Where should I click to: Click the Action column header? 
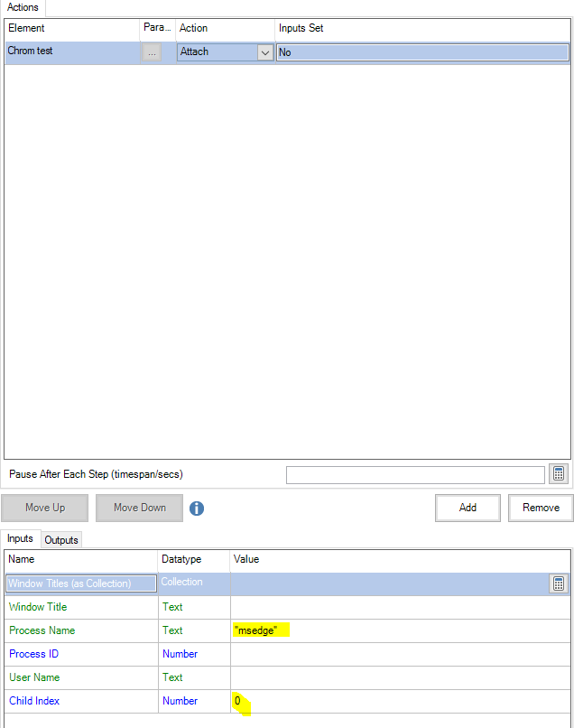point(225,28)
